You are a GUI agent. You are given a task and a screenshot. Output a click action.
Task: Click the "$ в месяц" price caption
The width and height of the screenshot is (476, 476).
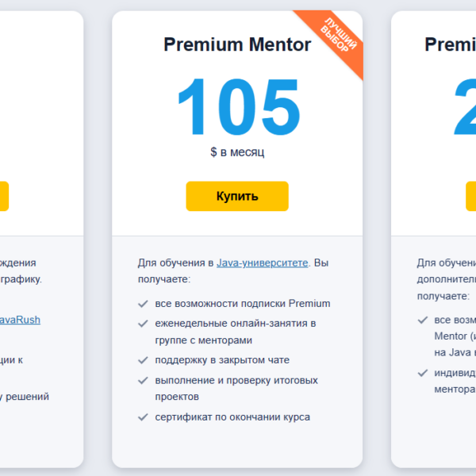pyautogui.click(x=237, y=152)
